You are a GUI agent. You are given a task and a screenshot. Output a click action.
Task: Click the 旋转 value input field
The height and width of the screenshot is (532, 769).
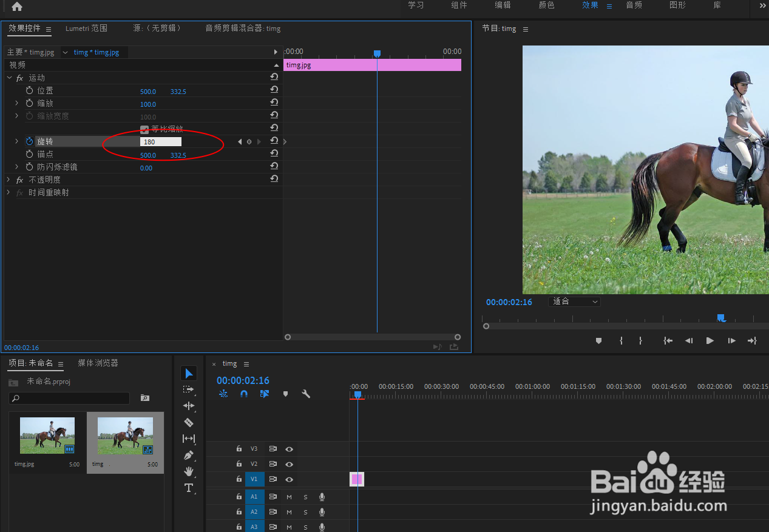tap(161, 141)
